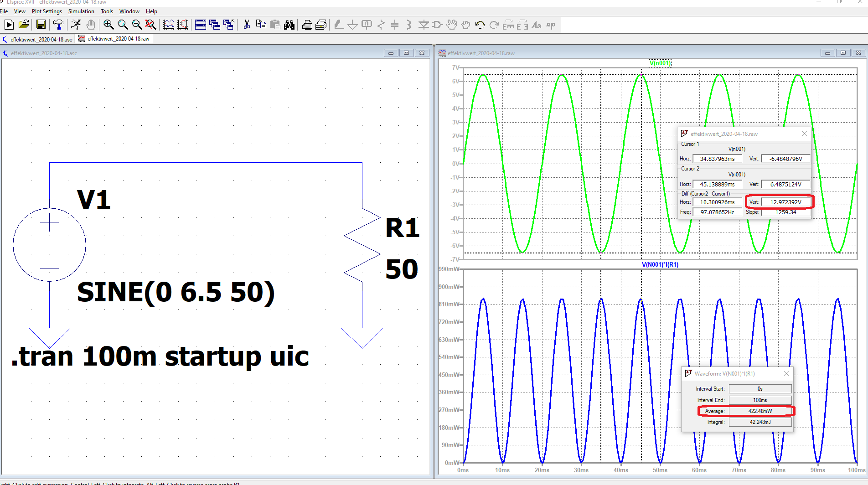
Task: Click the Print toolbar icon
Action: [x=321, y=25]
